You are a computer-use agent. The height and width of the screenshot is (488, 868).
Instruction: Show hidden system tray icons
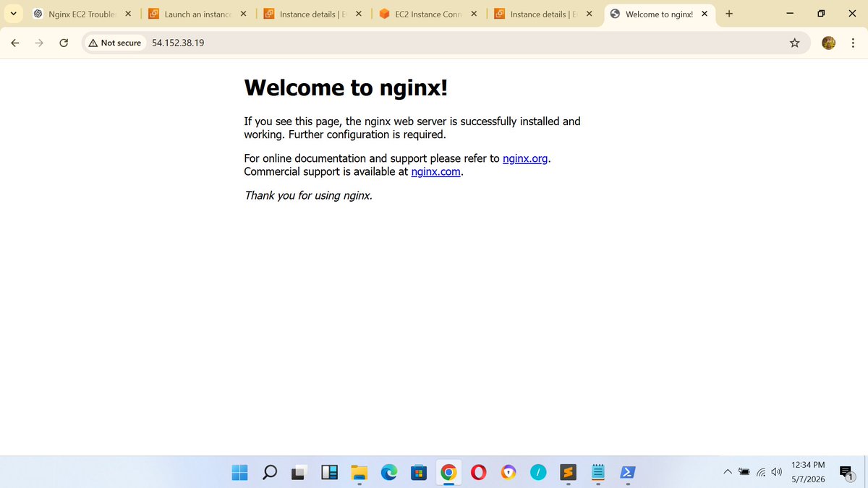pyautogui.click(x=728, y=473)
